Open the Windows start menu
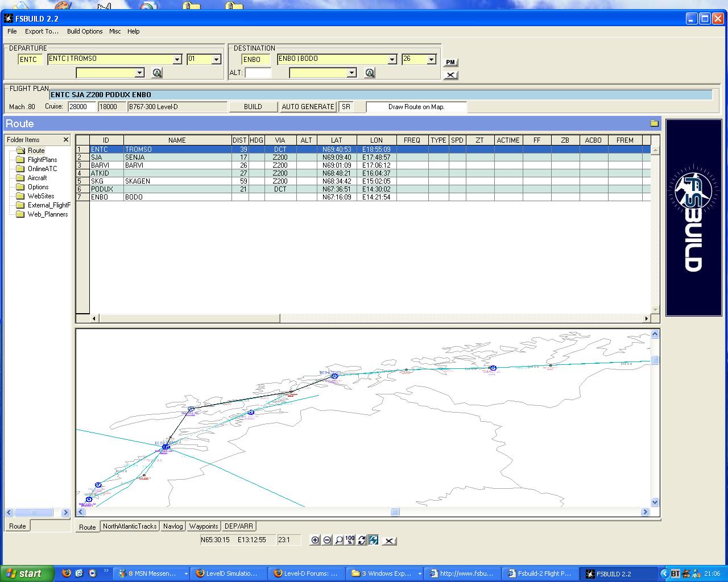Viewport: 728px width, 582px height. [x=27, y=573]
